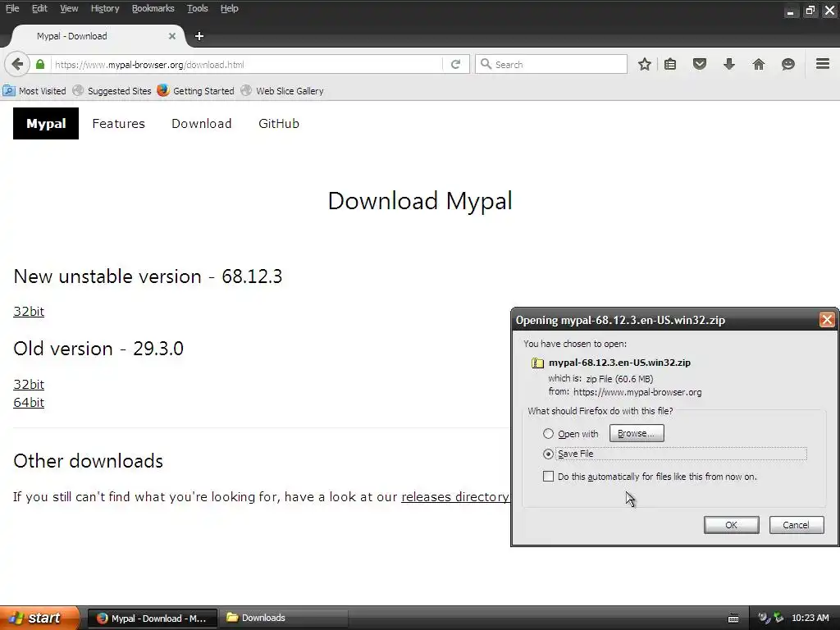Open Getting Started Firefox bookmark

coord(195,90)
